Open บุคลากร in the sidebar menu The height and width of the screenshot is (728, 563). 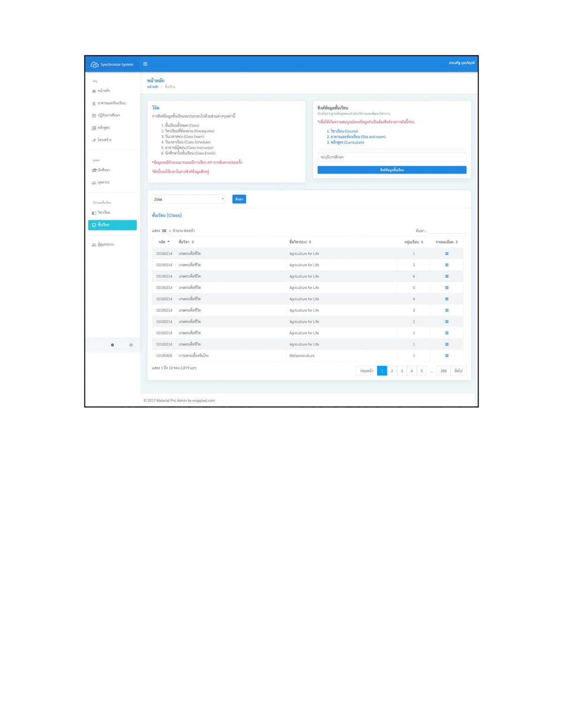(x=100, y=183)
